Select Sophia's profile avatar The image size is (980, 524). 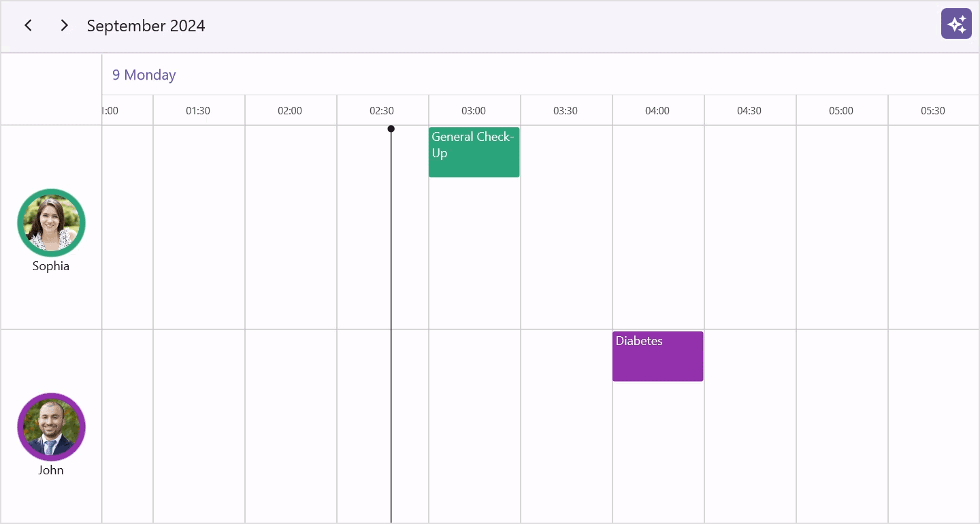[51, 223]
